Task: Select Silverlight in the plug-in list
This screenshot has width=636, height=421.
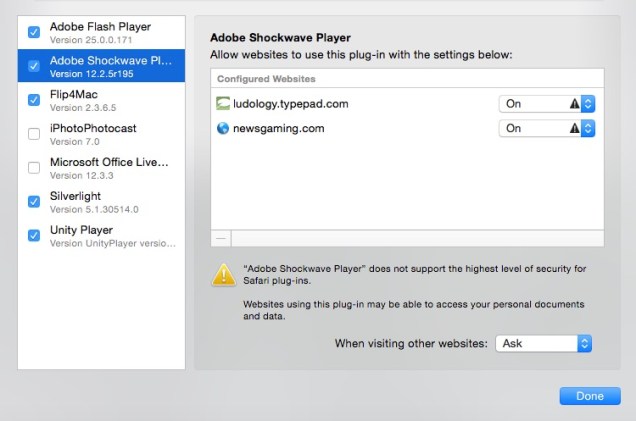Action: [x=101, y=202]
